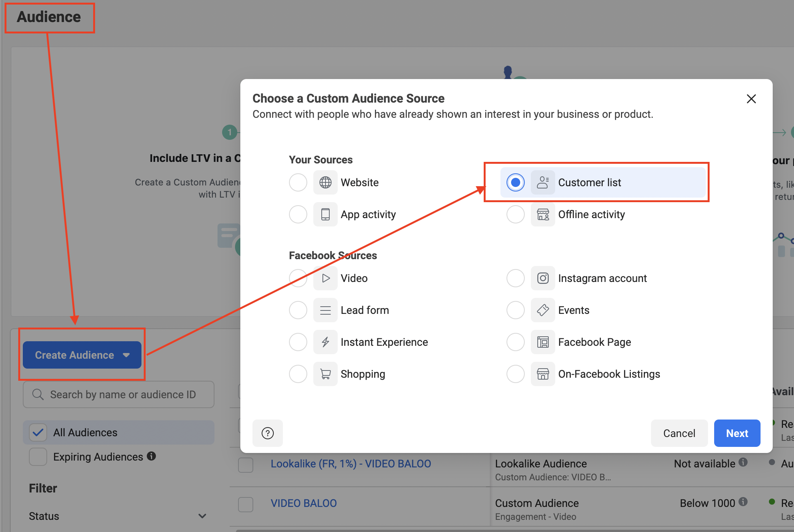Click the Audience page heading
Screen dimensions: 794x532
coord(49,17)
